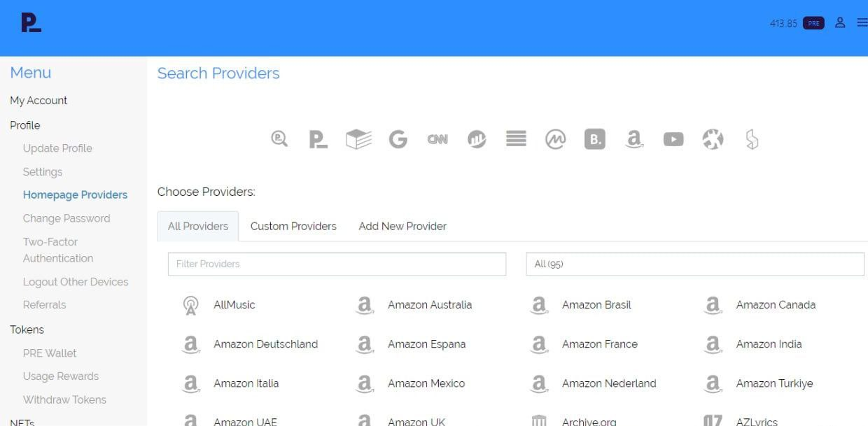Viewport: 868px width, 426px height.
Task: Choose Amazon Deutschland provider
Action: pyautogui.click(x=265, y=344)
